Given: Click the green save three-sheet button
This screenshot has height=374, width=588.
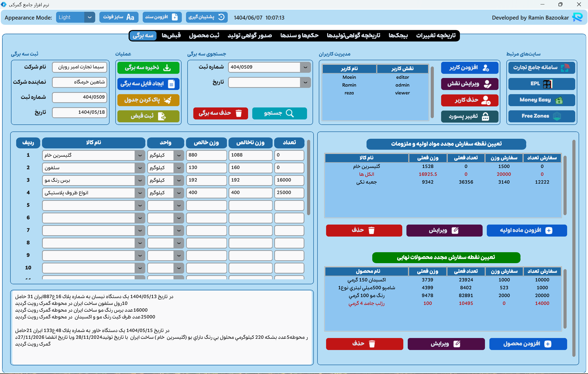Looking at the screenshot, I should (x=148, y=68).
